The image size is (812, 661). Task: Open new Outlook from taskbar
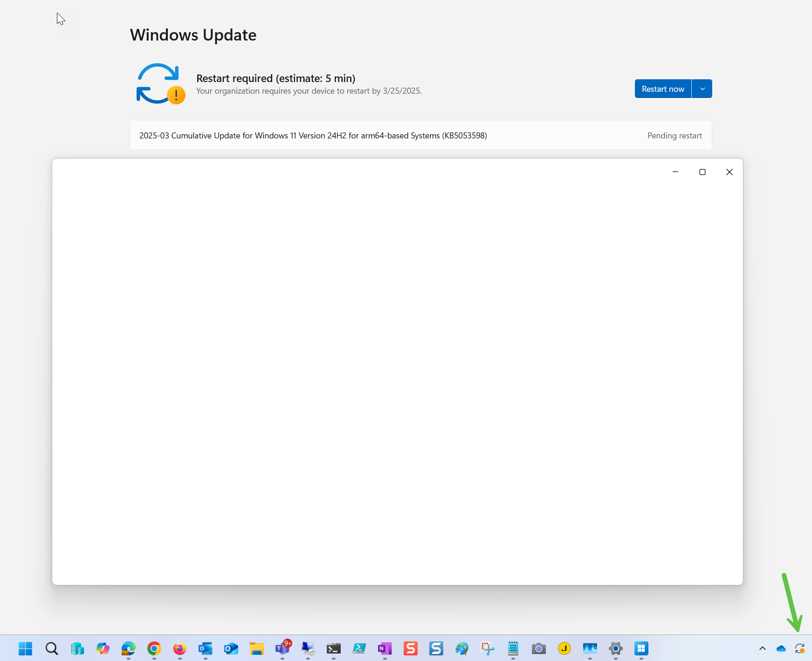pos(231,648)
